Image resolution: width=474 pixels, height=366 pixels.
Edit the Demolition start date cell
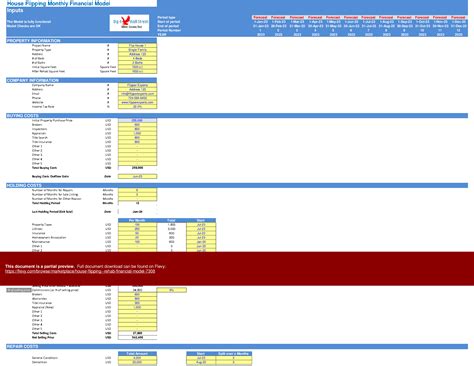201,362
